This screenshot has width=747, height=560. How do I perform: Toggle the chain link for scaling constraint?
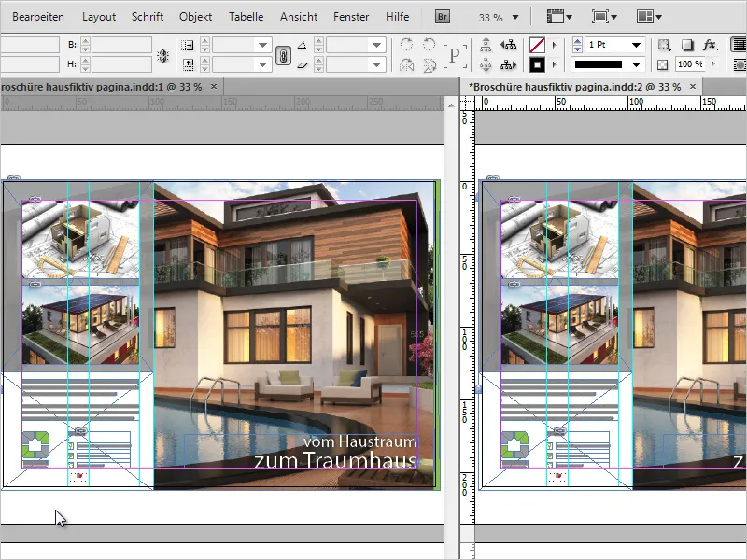[x=283, y=56]
